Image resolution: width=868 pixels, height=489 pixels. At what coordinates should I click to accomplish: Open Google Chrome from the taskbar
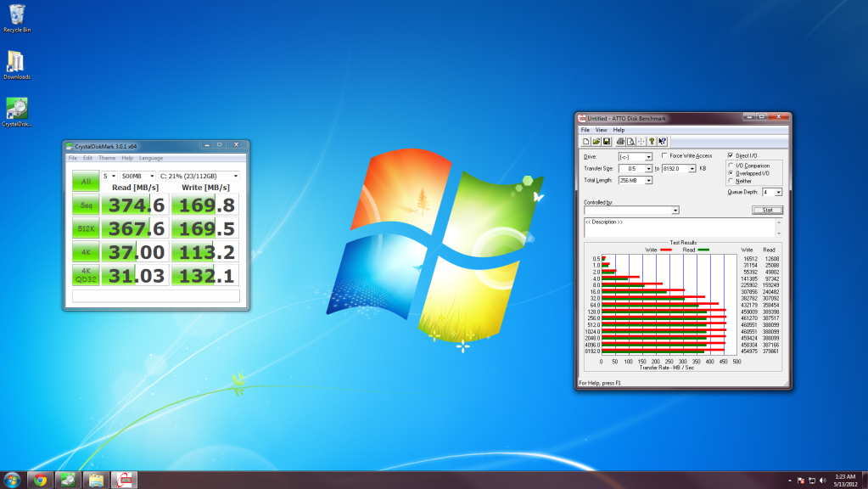click(x=40, y=480)
